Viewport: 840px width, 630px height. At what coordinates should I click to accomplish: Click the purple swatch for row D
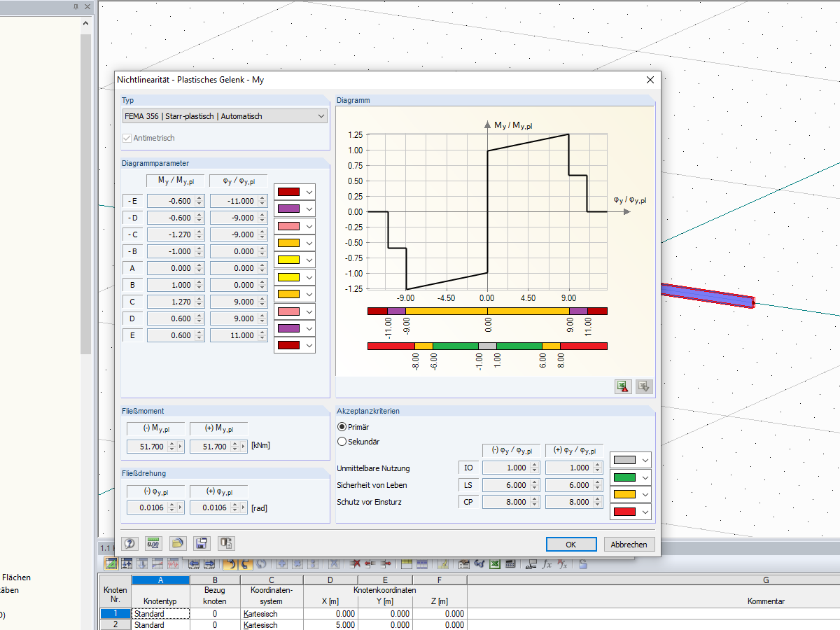(288, 328)
